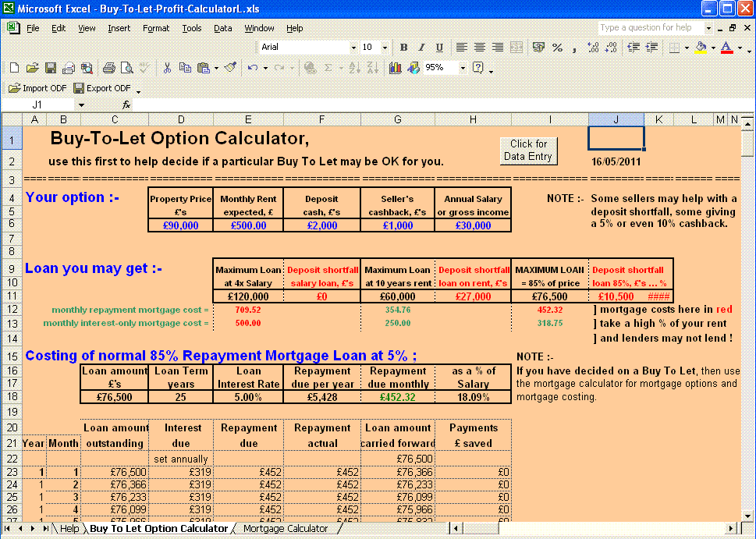
Task: Apply Currency style formatting
Action: 538,48
